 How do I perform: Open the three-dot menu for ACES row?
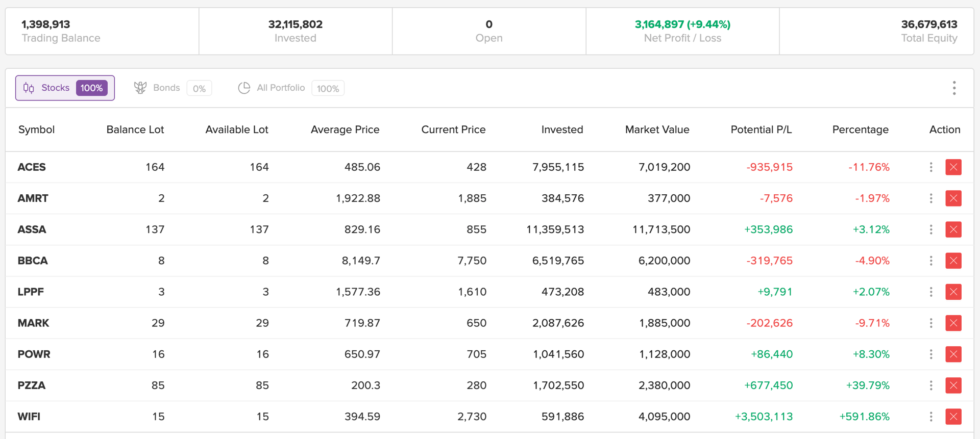click(x=931, y=167)
